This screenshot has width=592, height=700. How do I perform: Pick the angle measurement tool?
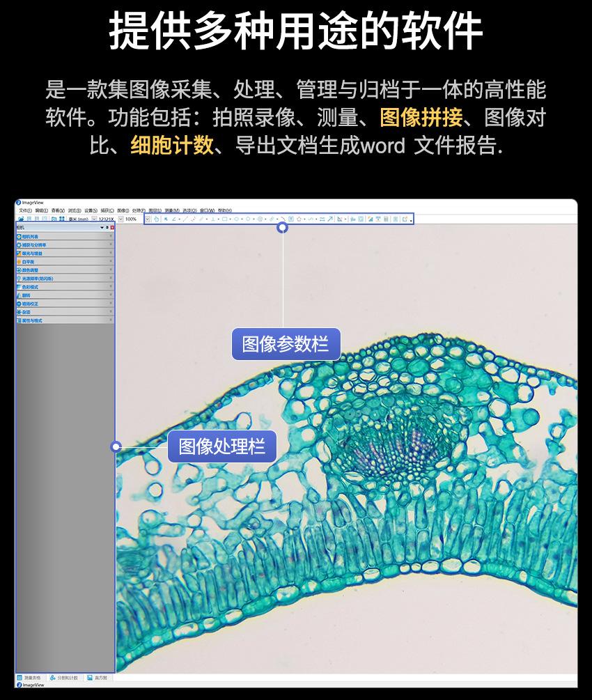174,219
